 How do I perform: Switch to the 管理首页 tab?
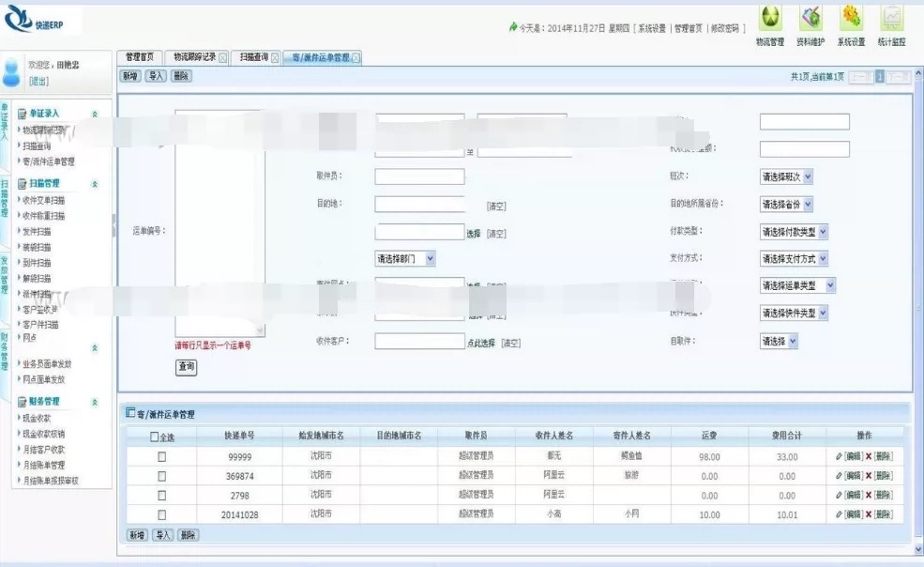pyautogui.click(x=140, y=57)
